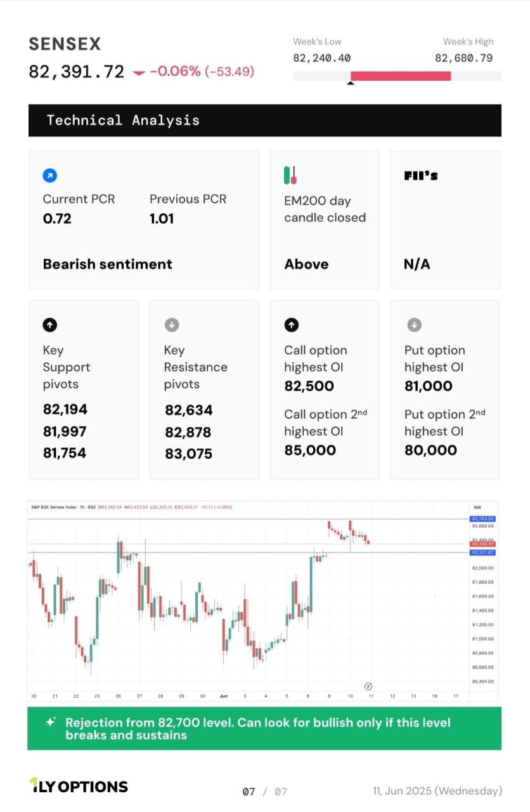Open the Bearish sentiment PCR card
The width and height of the screenshot is (530, 812).
pos(144,220)
